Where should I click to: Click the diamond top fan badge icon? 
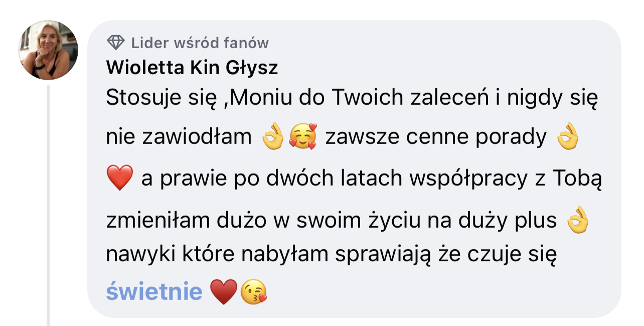[116, 43]
